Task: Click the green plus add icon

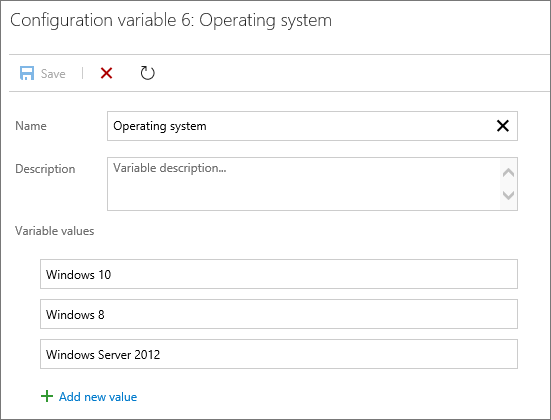Action: tap(47, 396)
